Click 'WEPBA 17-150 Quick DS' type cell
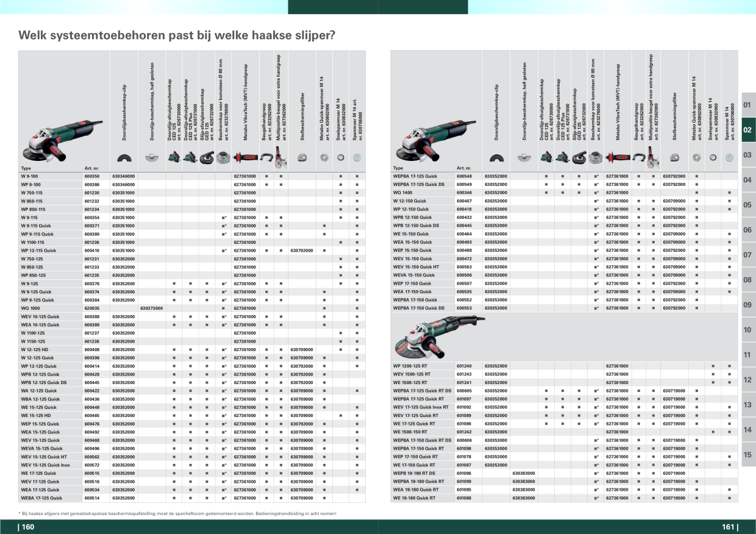 point(423,308)
